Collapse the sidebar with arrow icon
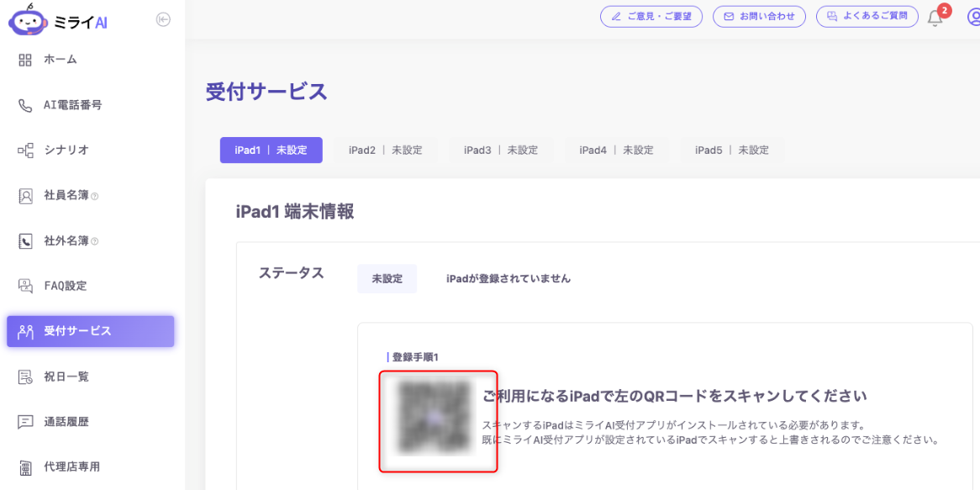 pyautogui.click(x=163, y=20)
